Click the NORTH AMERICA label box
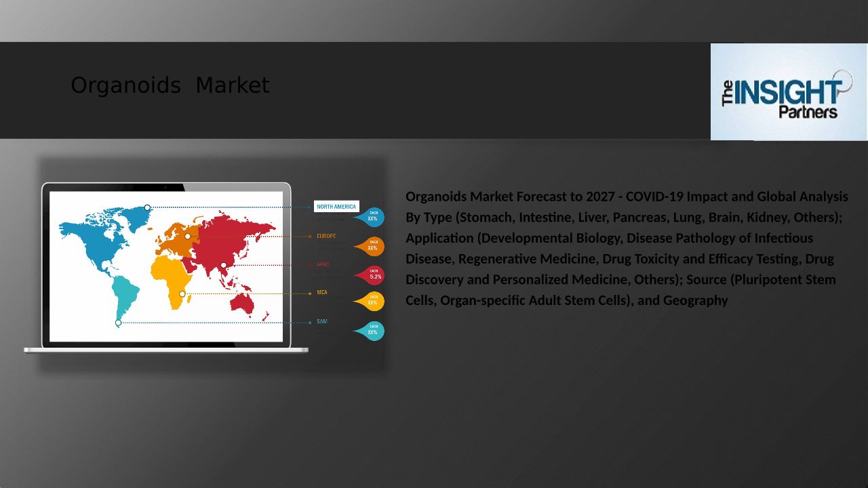This screenshot has width=868, height=488. [336, 207]
